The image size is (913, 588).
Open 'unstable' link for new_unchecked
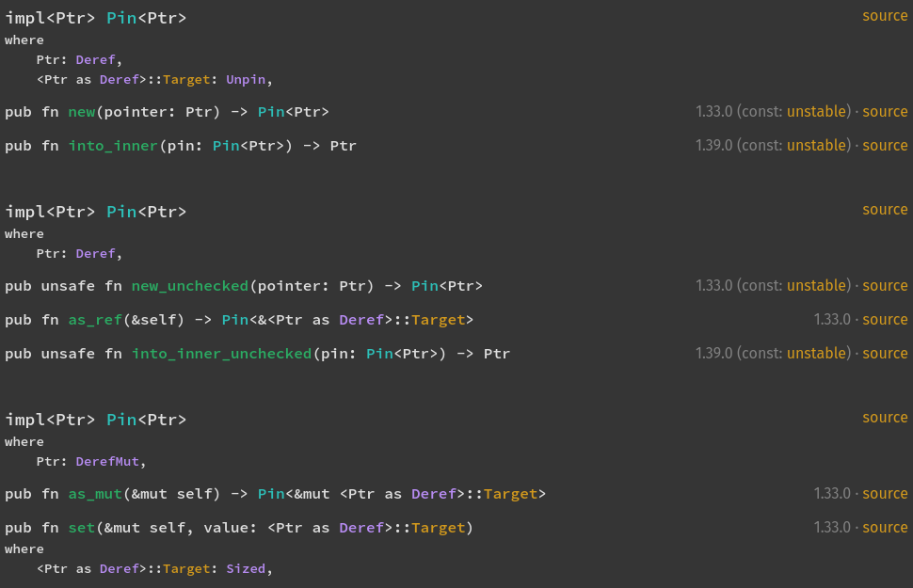[817, 285]
